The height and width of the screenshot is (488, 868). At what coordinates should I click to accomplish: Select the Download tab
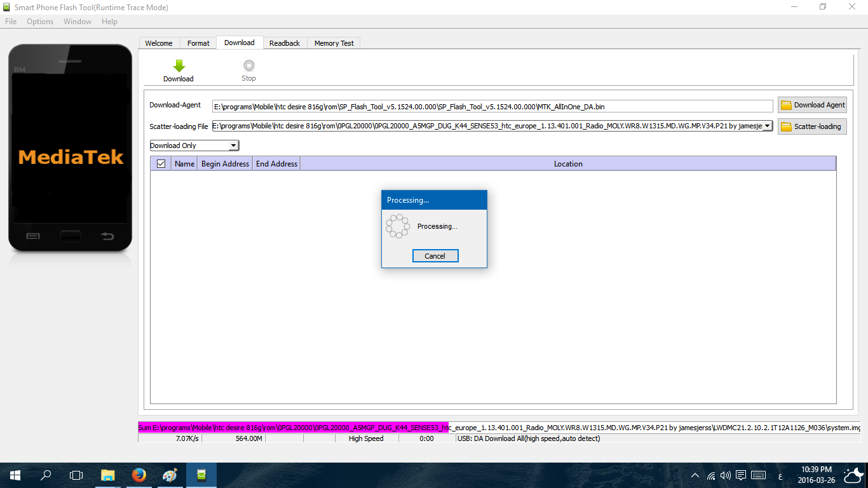tap(240, 43)
